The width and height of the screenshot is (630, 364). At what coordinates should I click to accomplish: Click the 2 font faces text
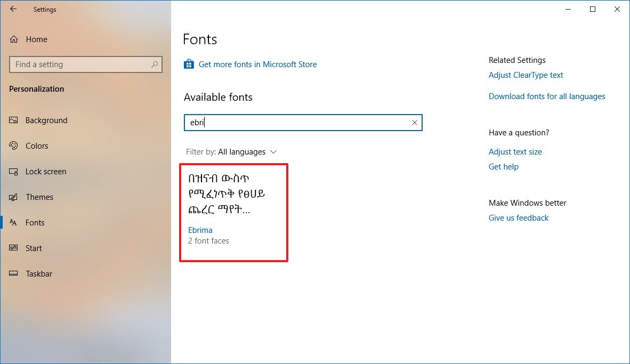tap(208, 241)
